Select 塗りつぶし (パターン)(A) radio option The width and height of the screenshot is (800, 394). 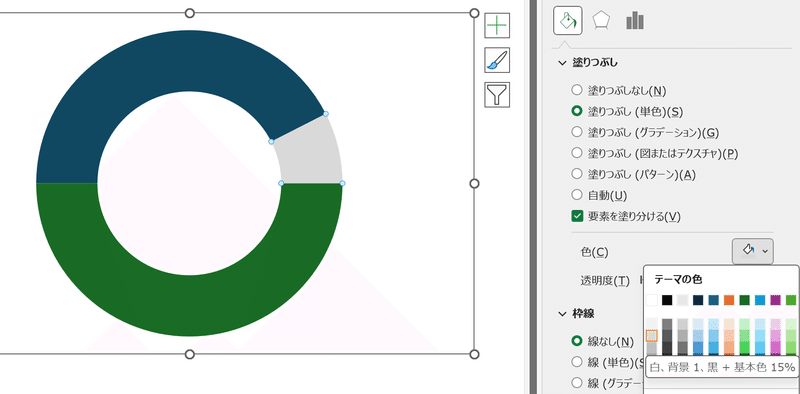point(577,174)
